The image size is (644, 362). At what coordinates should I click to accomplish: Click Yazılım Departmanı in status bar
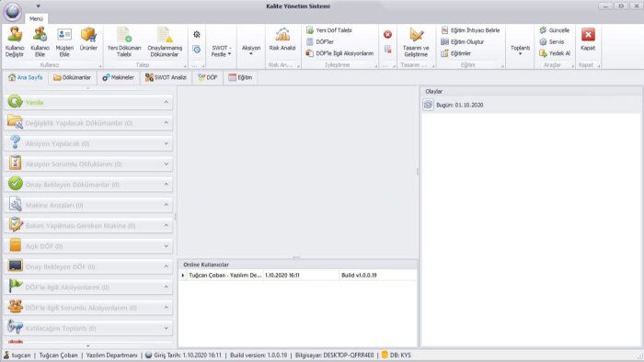tap(111, 355)
